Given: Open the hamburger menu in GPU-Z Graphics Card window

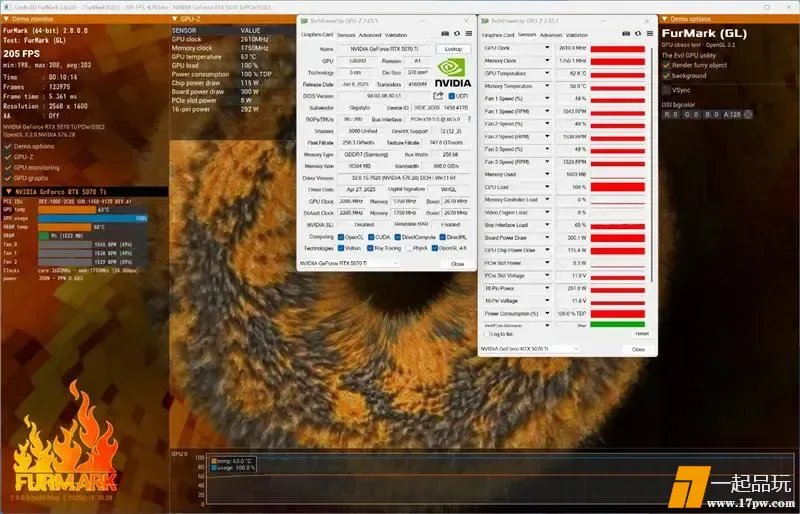Looking at the screenshot, I should (x=468, y=34).
